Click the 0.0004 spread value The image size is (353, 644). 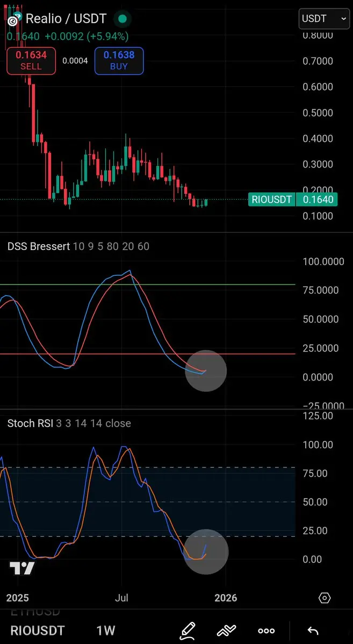tap(75, 61)
